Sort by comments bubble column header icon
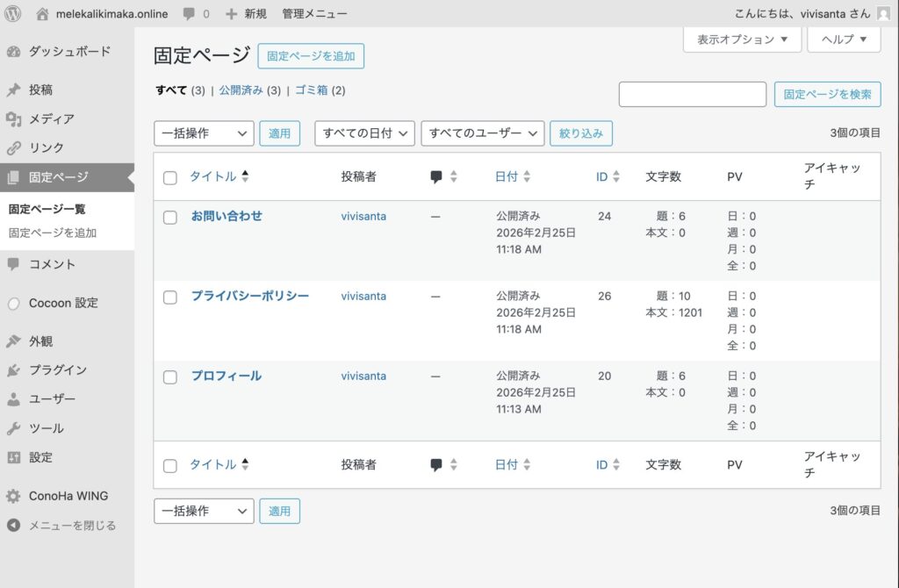 (x=436, y=177)
